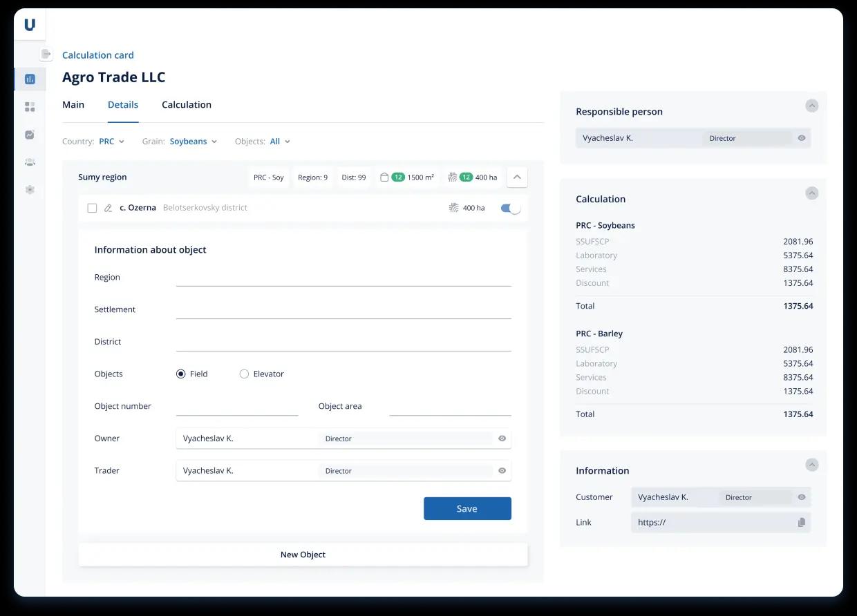Click the PRC - Soy tag
This screenshot has height=616, width=857.
pos(269,177)
